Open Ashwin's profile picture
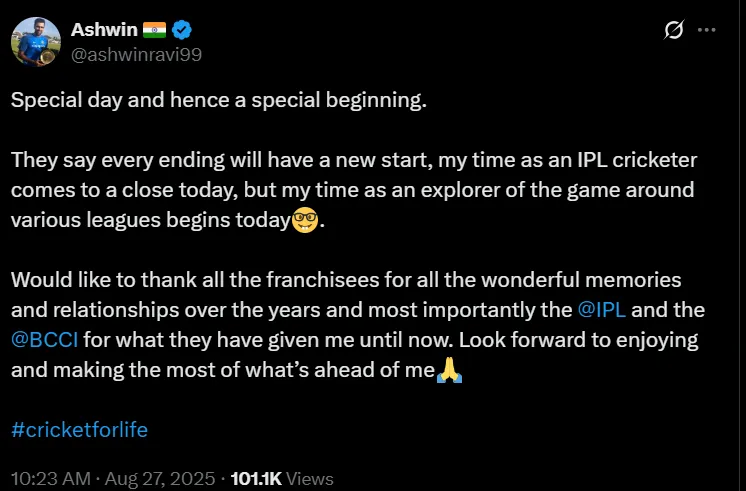The height and width of the screenshot is (491, 746). point(35,41)
